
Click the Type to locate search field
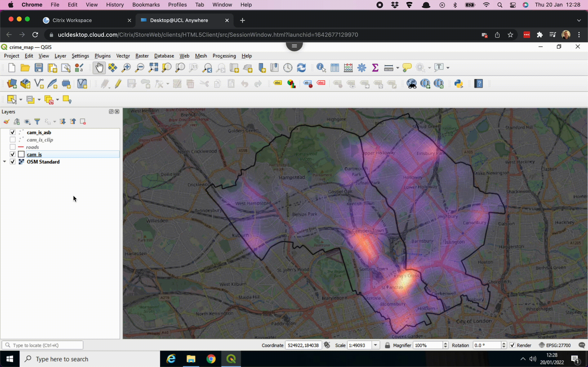click(42, 345)
